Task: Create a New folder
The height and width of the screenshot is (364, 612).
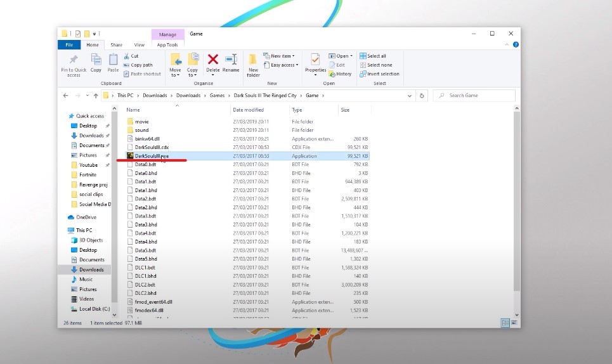Action: (253, 65)
